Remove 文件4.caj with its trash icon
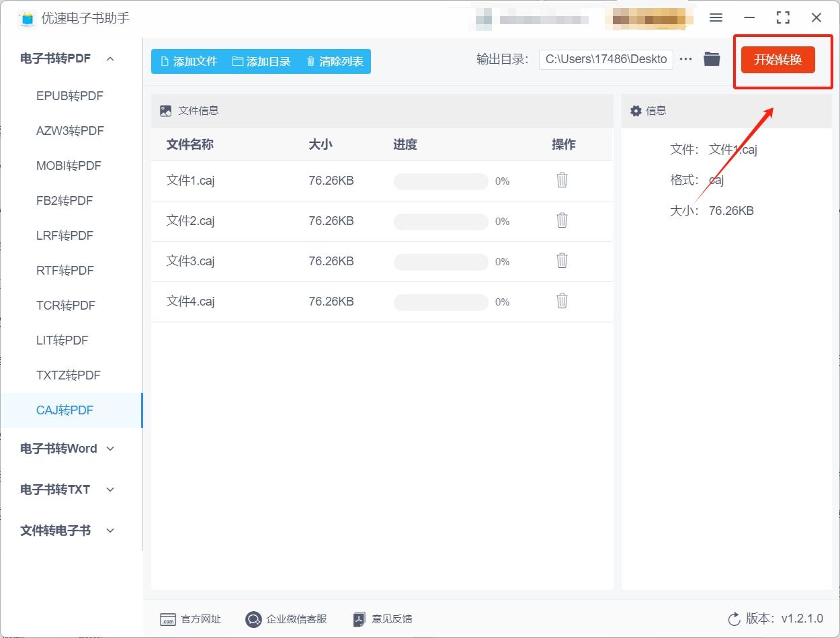 coord(562,301)
